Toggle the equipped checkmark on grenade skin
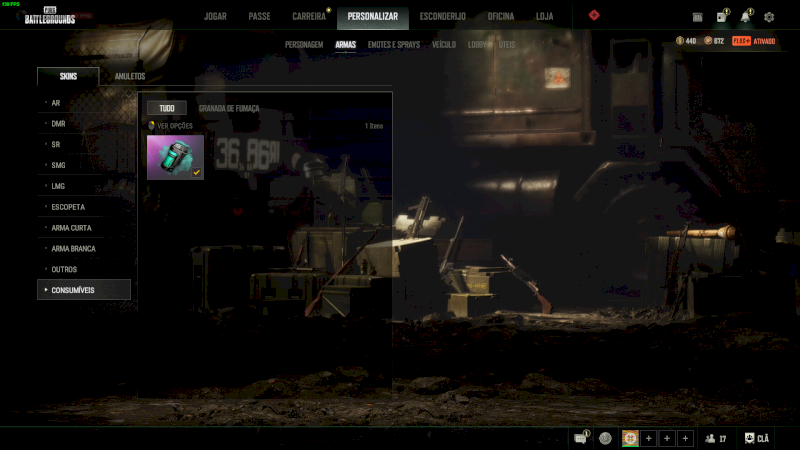The image size is (800, 450). (x=196, y=172)
